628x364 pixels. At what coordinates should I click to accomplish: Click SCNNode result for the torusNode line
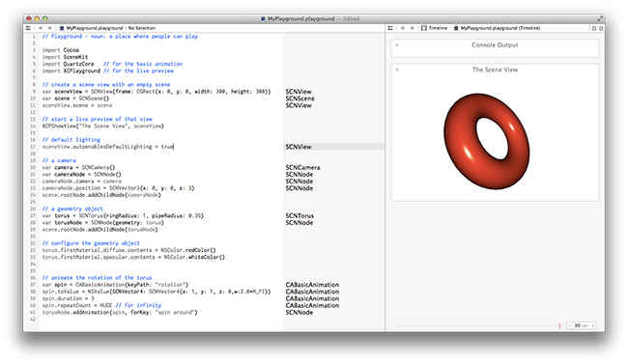300,223
